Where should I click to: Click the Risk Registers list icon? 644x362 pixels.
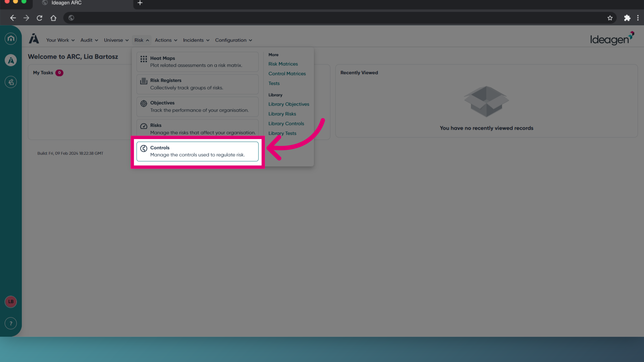coord(144,81)
